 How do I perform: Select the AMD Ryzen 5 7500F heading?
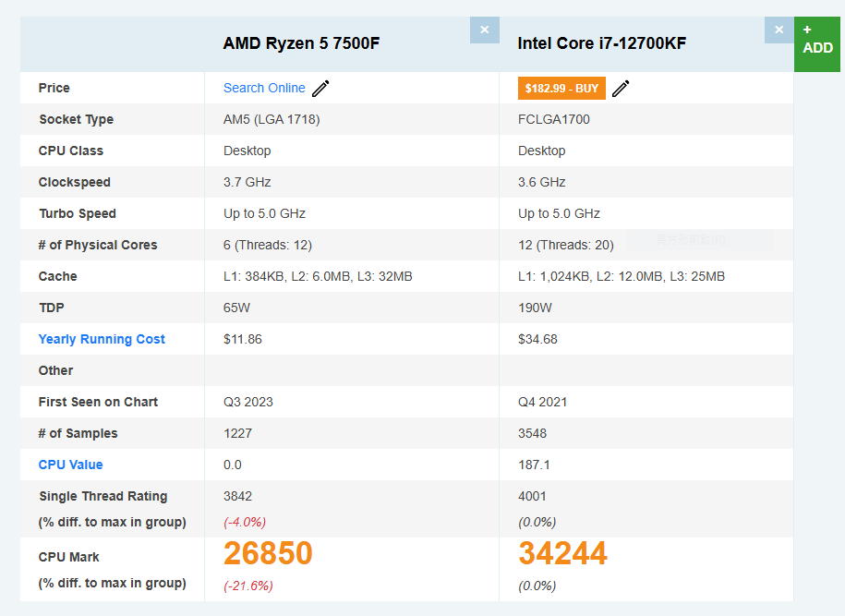(301, 43)
